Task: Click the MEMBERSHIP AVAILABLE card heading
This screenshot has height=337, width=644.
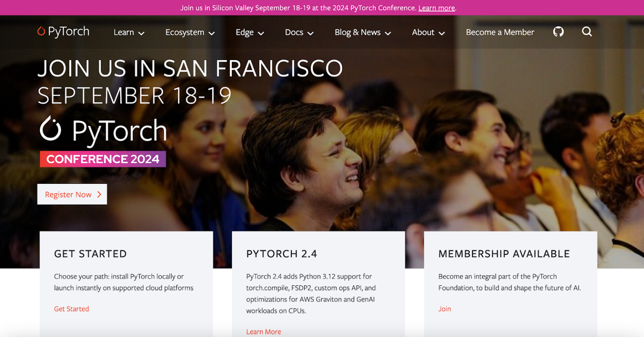Action: click(x=504, y=253)
